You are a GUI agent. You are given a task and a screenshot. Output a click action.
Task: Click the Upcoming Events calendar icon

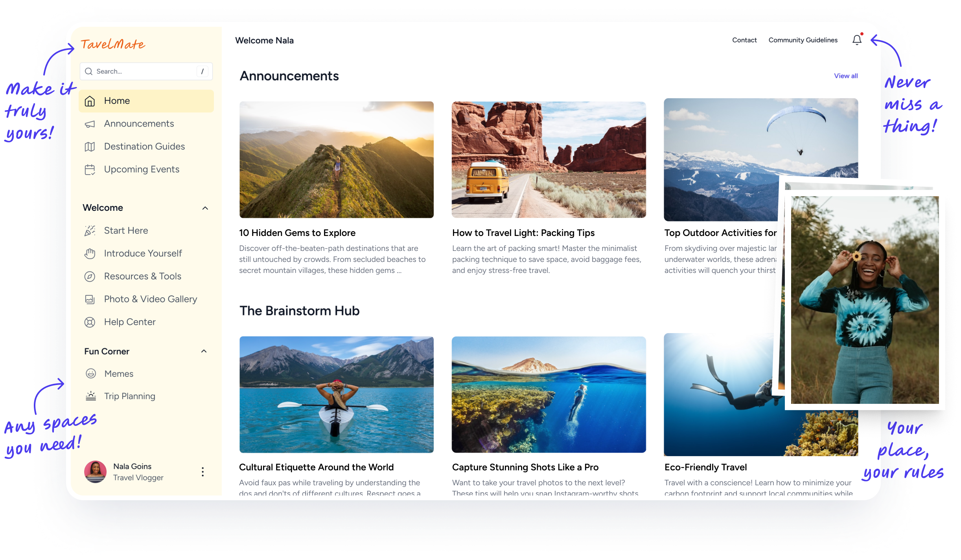(90, 169)
